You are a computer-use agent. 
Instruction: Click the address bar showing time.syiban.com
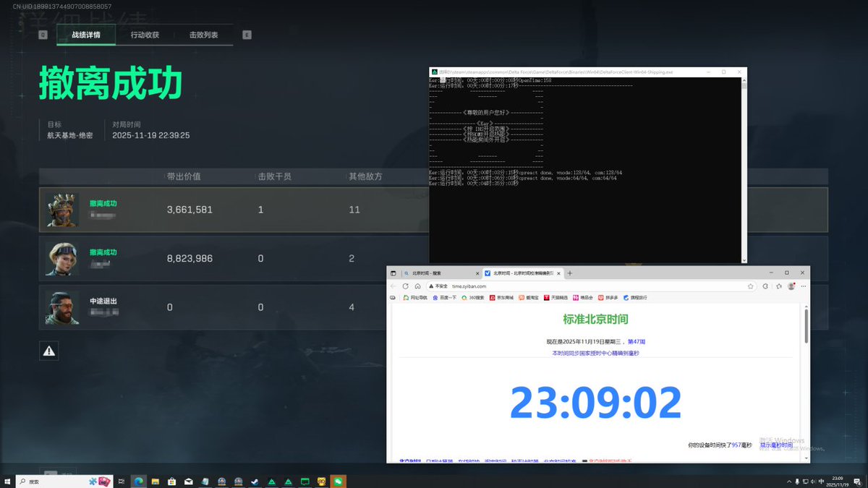(592, 286)
